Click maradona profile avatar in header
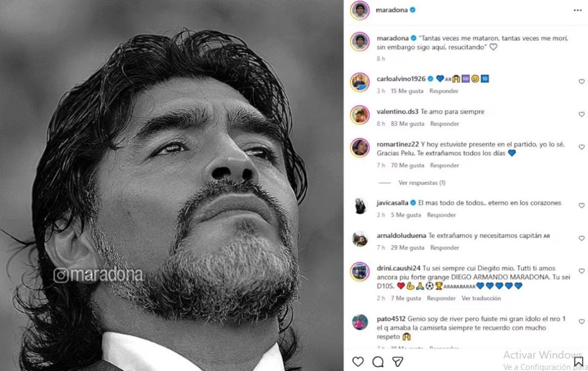The width and height of the screenshot is (588, 371). [x=360, y=10]
